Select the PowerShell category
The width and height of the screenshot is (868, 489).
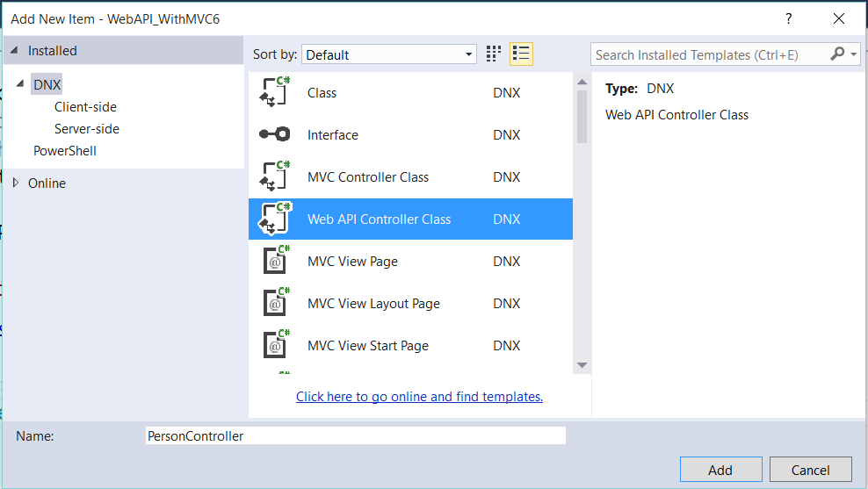[x=65, y=151]
